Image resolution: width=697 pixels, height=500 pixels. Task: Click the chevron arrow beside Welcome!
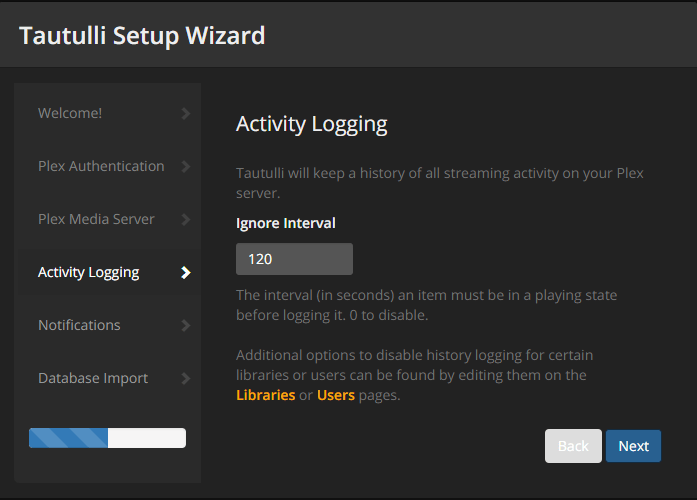coord(186,114)
